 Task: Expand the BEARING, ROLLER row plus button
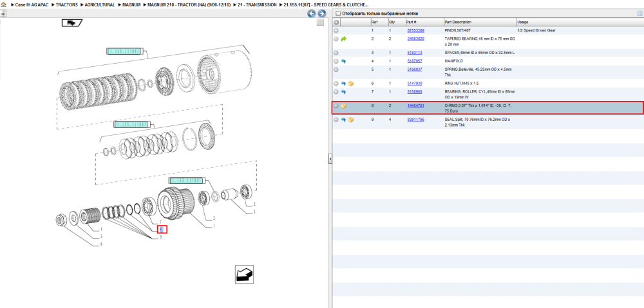click(x=336, y=92)
